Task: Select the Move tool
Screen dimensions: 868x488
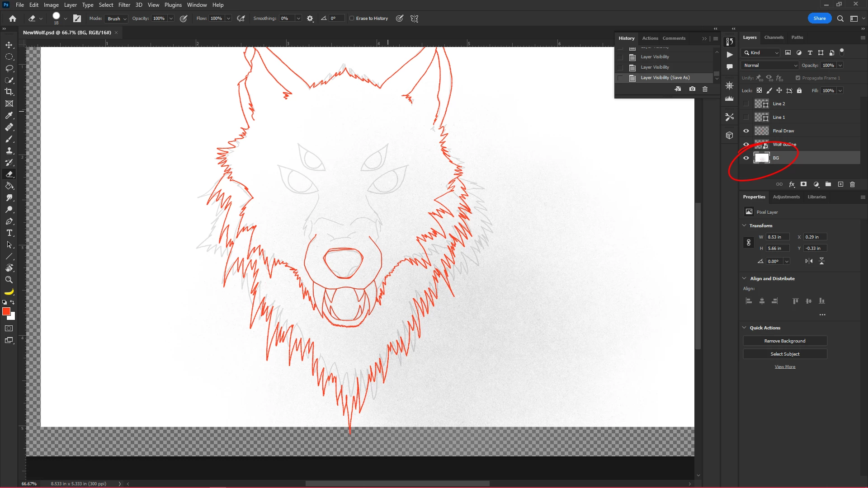Action: click(9, 45)
